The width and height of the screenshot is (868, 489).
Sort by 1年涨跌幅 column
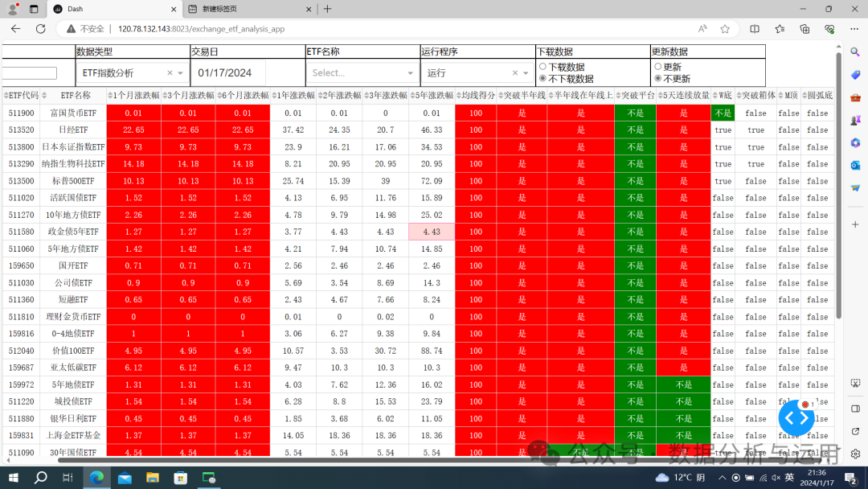(x=274, y=96)
